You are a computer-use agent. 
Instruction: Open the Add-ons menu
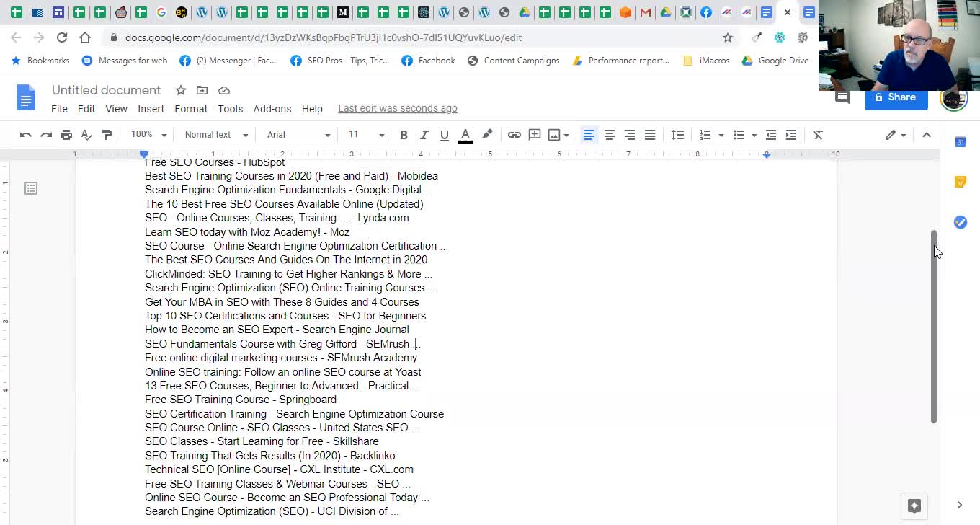coord(272,109)
